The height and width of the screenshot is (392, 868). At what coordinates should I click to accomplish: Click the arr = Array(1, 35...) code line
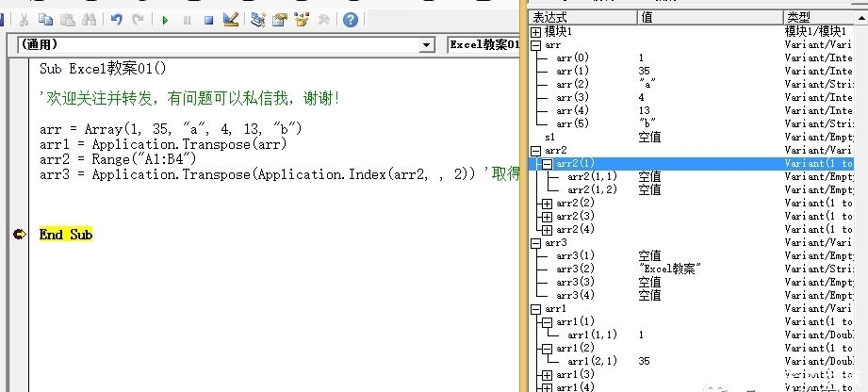click(171, 129)
